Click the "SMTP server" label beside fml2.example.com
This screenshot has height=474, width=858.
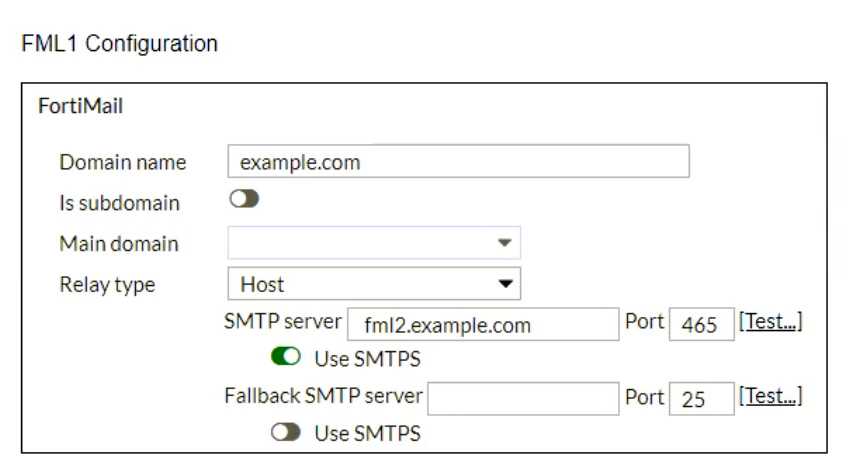click(x=283, y=322)
